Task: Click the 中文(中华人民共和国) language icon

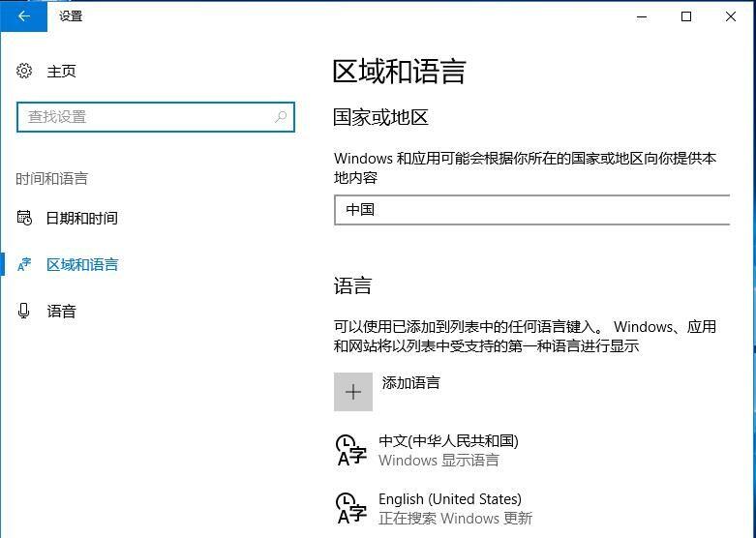Action: tap(351, 451)
